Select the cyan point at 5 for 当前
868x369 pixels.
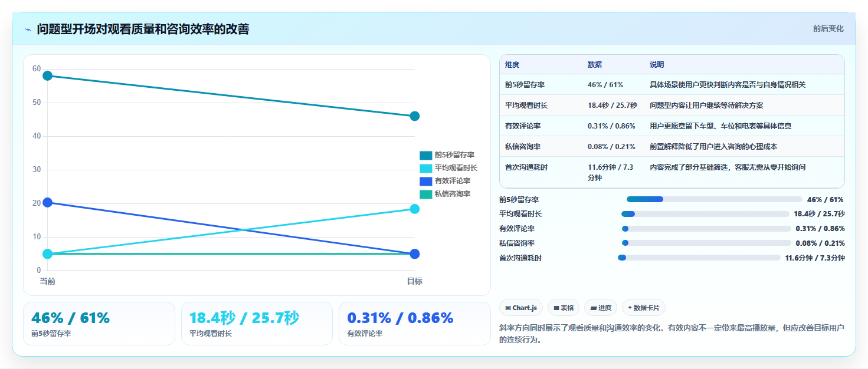(x=47, y=254)
